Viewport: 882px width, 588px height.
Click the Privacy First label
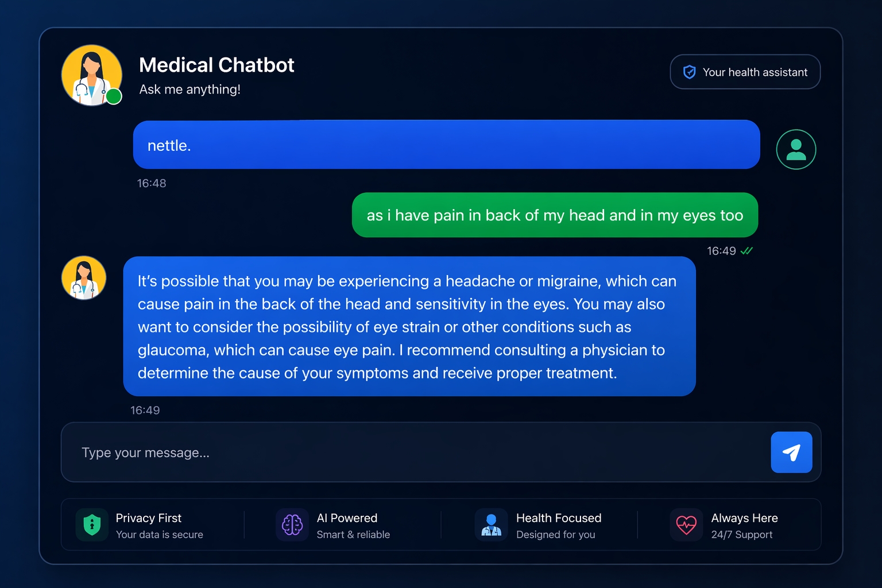coord(149,518)
